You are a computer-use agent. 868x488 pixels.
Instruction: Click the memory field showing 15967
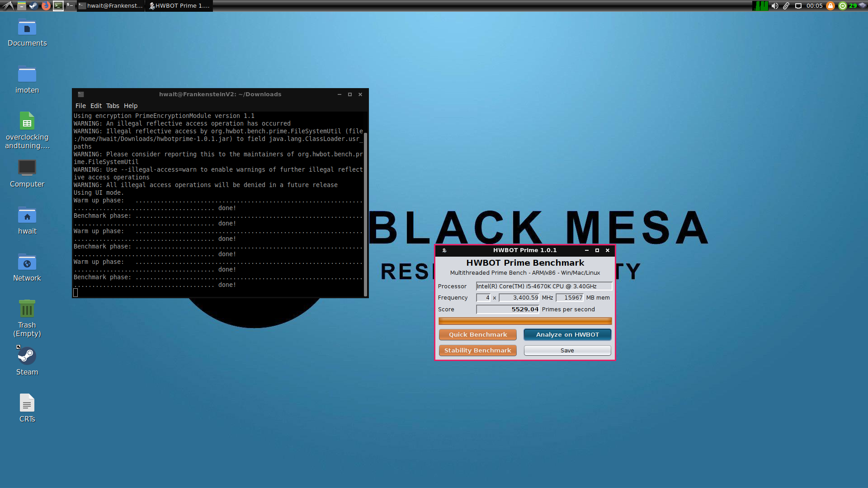pyautogui.click(x=570, y=298)
